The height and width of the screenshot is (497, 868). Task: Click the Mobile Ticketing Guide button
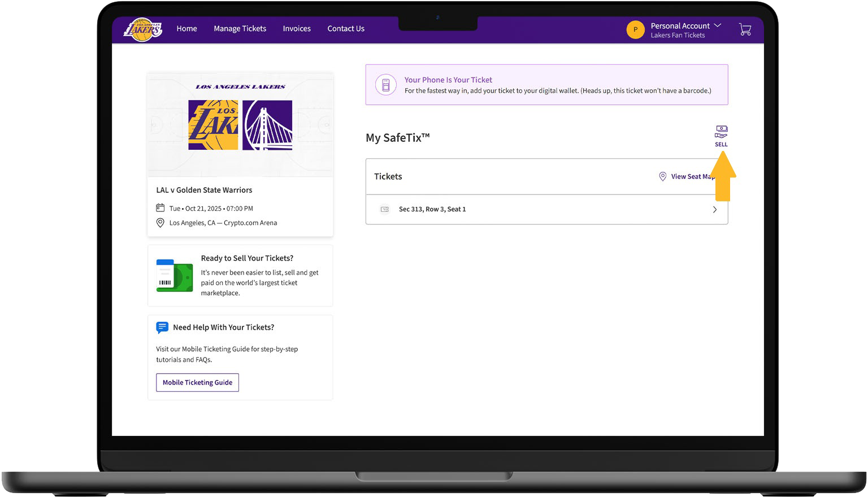(197, 382)
